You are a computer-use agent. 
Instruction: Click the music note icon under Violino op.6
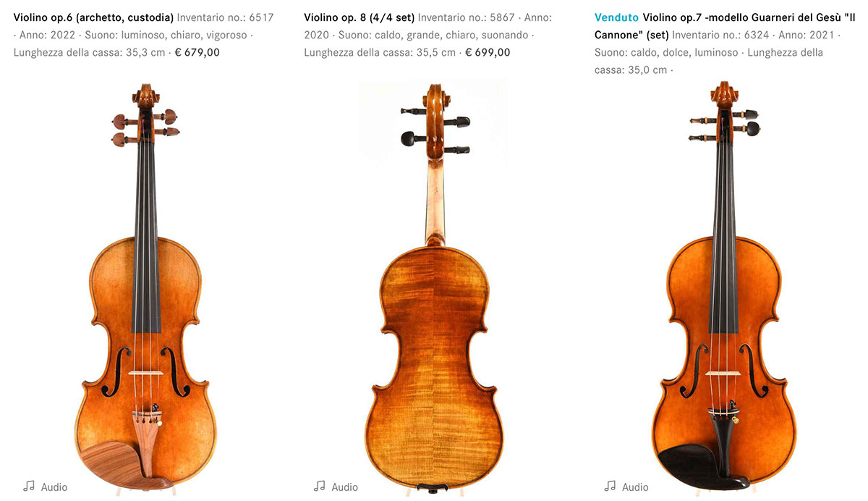coord(29,487)
